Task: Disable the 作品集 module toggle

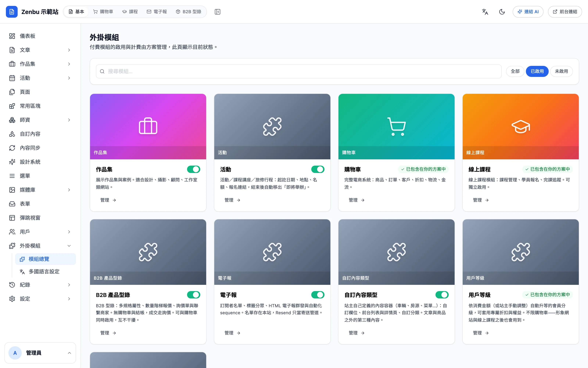Action: pyautogui.click(x=194, y=169)
